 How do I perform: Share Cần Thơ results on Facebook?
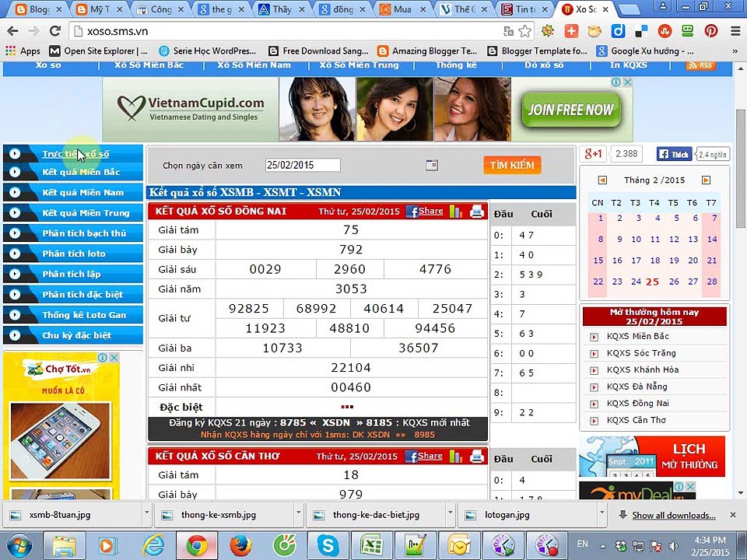(x=425, y=457)
